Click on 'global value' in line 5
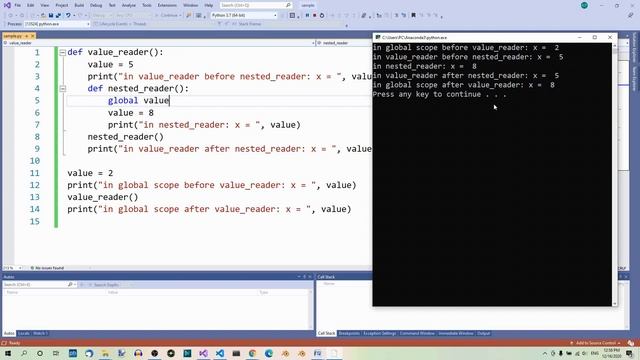 [x=138, y=100]
